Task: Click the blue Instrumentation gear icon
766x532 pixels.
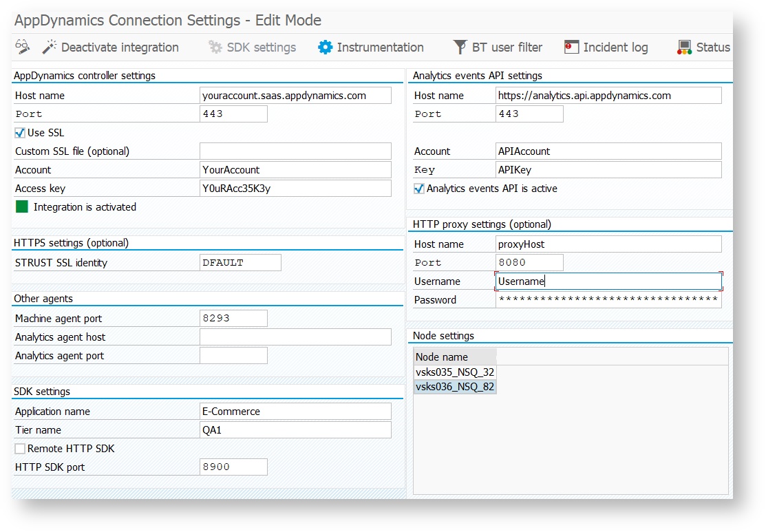Action: point(325,47)
